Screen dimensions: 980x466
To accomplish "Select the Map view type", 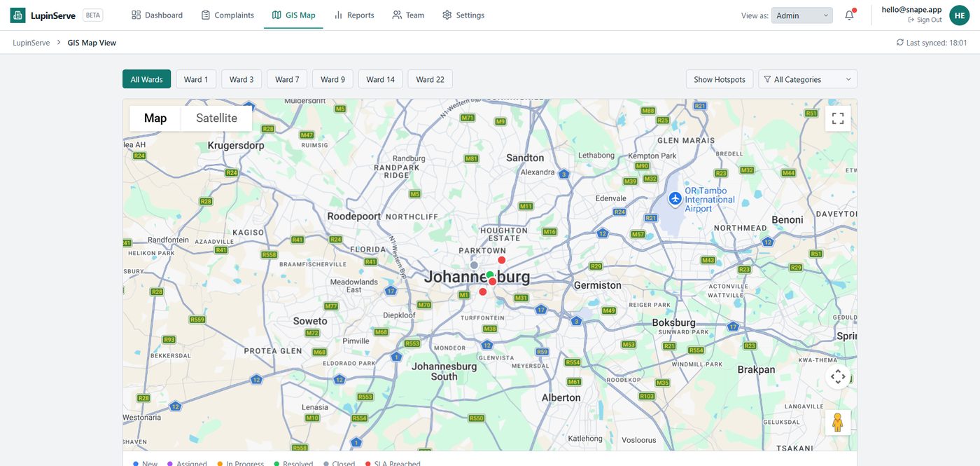I will pos(155,118).
